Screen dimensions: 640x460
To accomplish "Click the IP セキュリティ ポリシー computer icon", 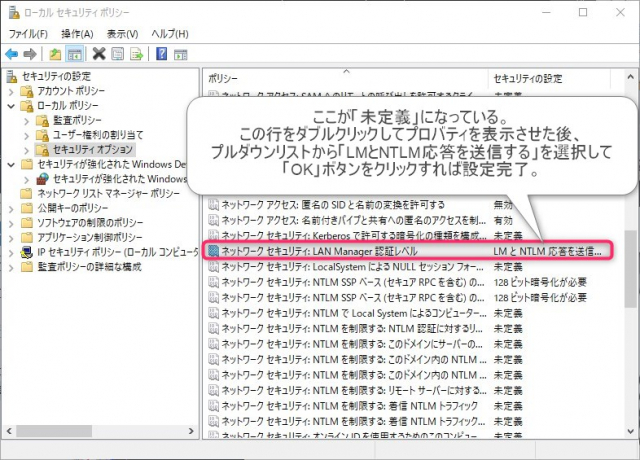I will coord(27,252).
